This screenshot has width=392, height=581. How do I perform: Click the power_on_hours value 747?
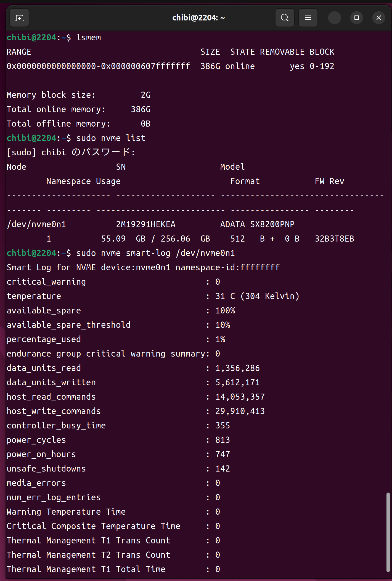pyautogui.click(x=223, y=454)
